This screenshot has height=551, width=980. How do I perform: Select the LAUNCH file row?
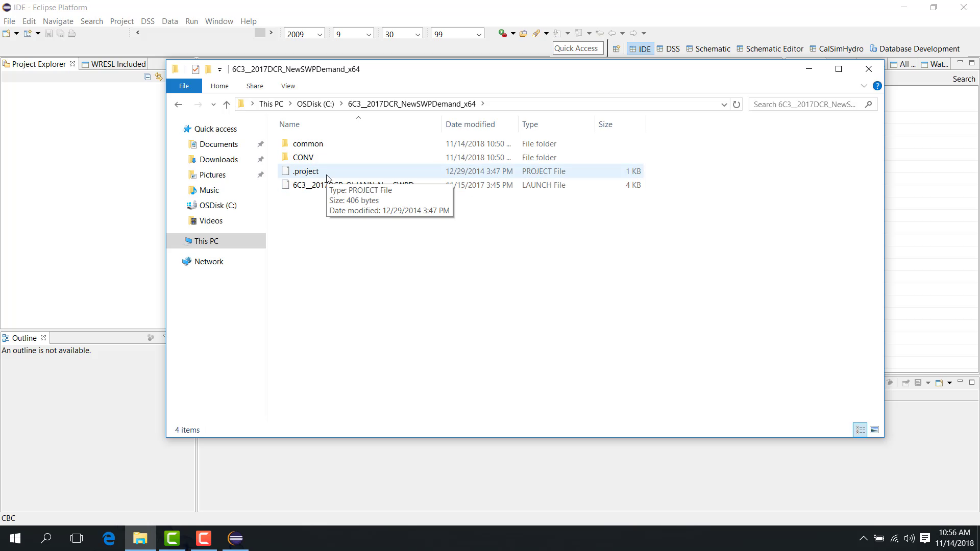coord(460,185)
